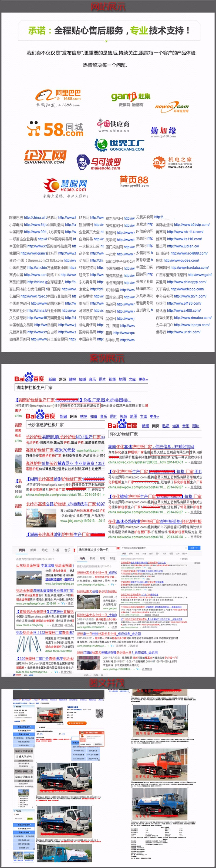Open the http://www.pf186.com/ link
This screenshot has height=868, width=216.
(x=184, y=303)
